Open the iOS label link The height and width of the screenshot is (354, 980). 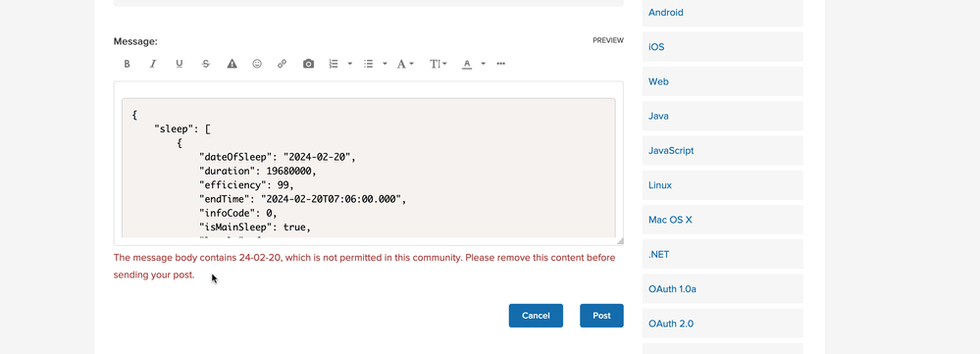[656, 47]
